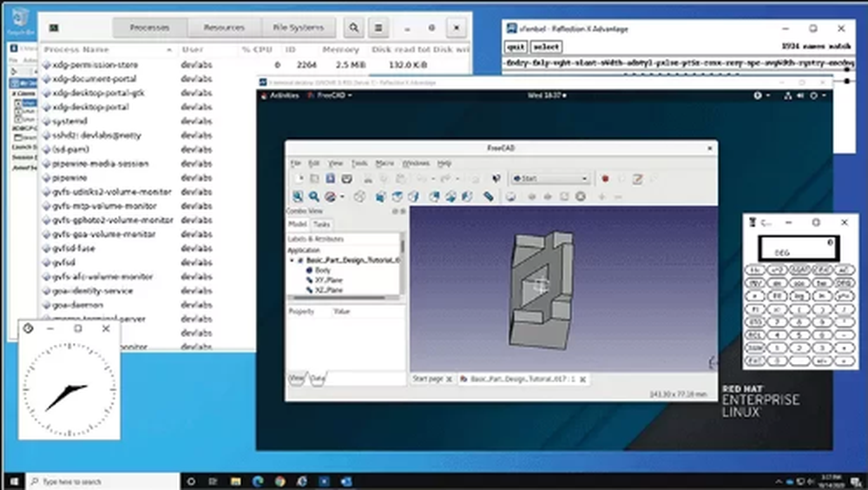Open the Macro menu in FreeCAD
868x490 pixels.
pyautogui.click(x=385, y=163)
